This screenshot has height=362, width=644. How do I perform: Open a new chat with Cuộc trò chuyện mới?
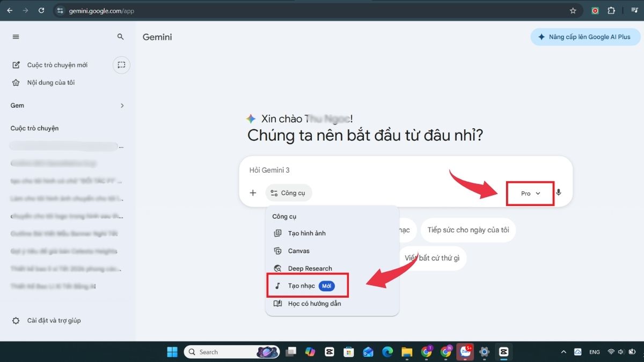click(x=57, y=64)
